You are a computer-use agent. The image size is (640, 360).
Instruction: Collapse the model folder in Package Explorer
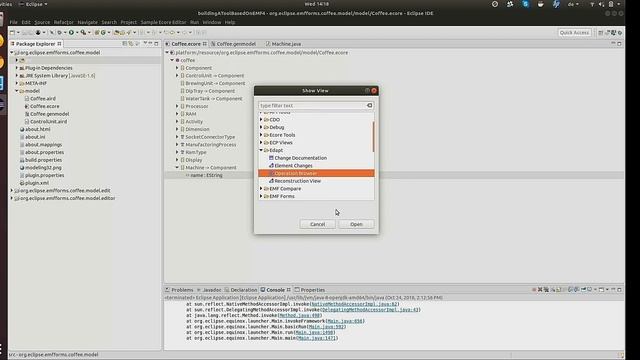click(x=17, y=91)
